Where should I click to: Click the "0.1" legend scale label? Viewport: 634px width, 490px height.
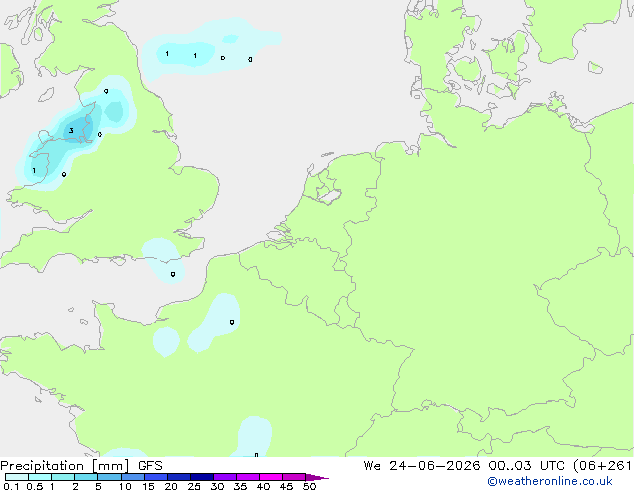point(11,486)
